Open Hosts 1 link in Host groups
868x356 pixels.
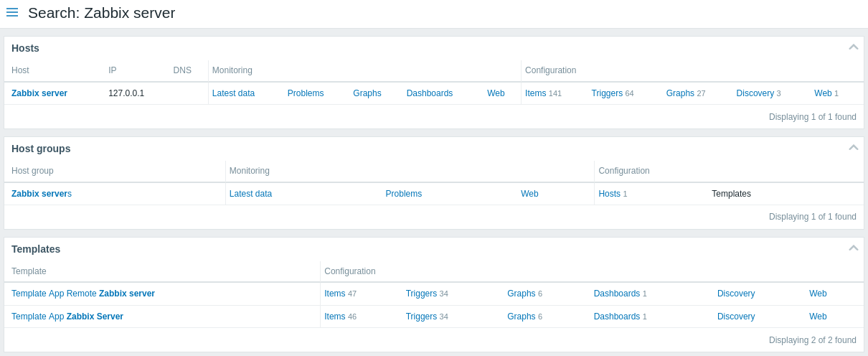[609, 194]
